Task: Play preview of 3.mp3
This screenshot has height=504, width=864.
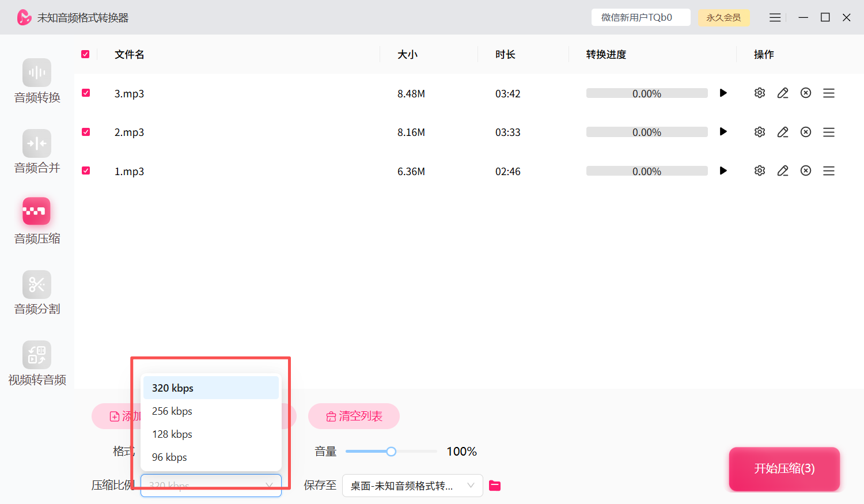Action: coord(723,93)
